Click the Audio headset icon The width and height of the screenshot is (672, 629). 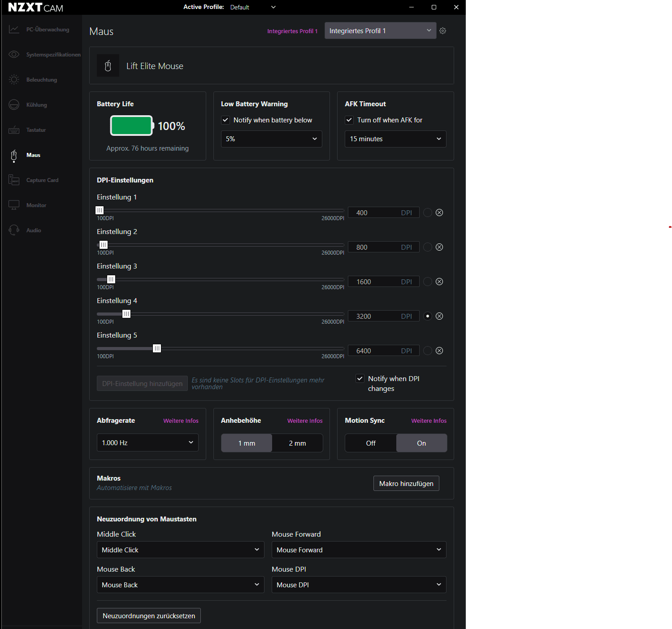point(14,230)
